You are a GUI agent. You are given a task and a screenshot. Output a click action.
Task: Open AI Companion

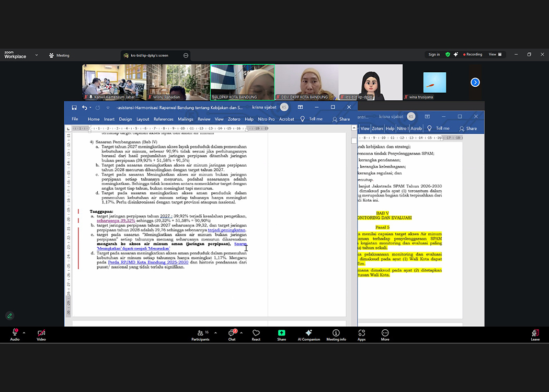[308, 333]
